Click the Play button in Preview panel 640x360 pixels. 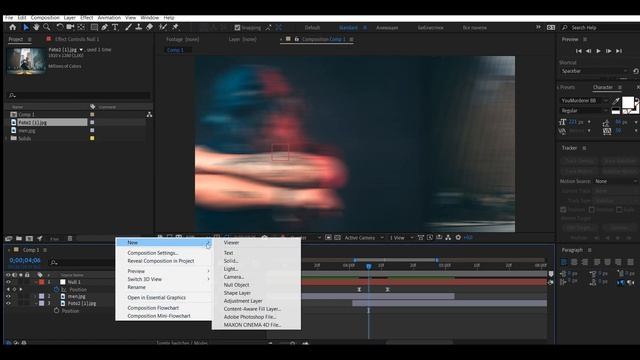pyautogui.click(x=598, y=51)
